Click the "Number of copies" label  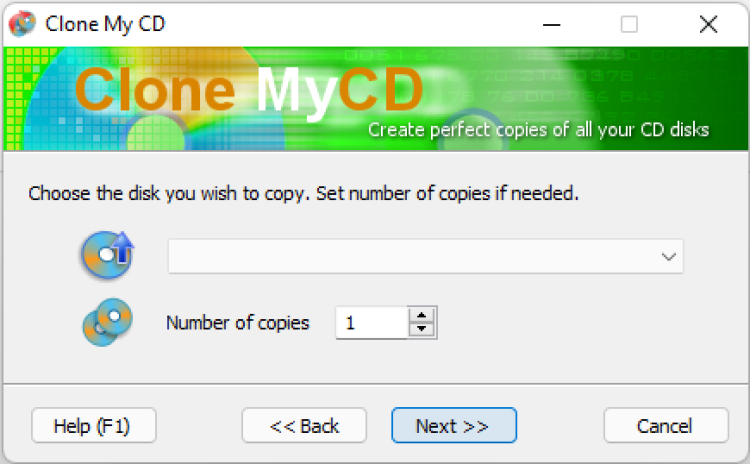[237, 323]
